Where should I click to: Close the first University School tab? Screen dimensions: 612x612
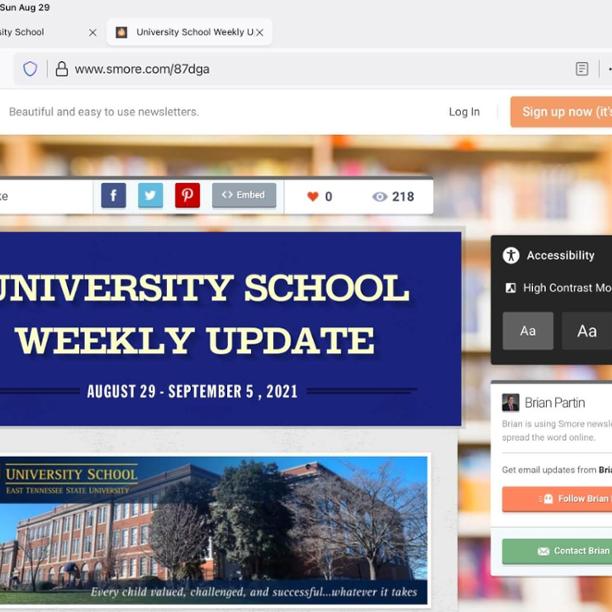(93, 32)
